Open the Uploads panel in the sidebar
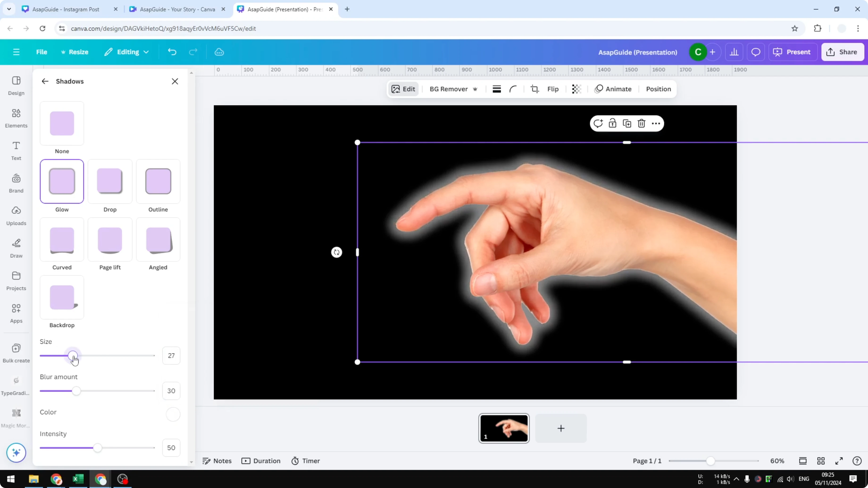Viewport: 868px width, 488px height. coord(16,215)
